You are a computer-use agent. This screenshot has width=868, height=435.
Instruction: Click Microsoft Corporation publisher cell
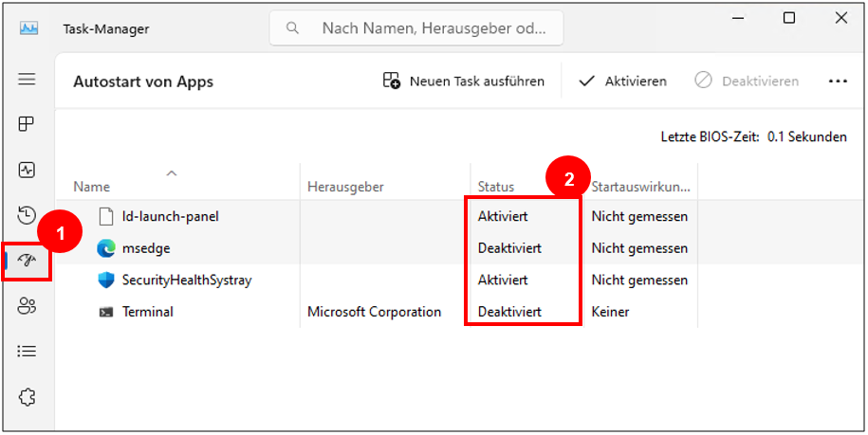[x=374, y=313]
